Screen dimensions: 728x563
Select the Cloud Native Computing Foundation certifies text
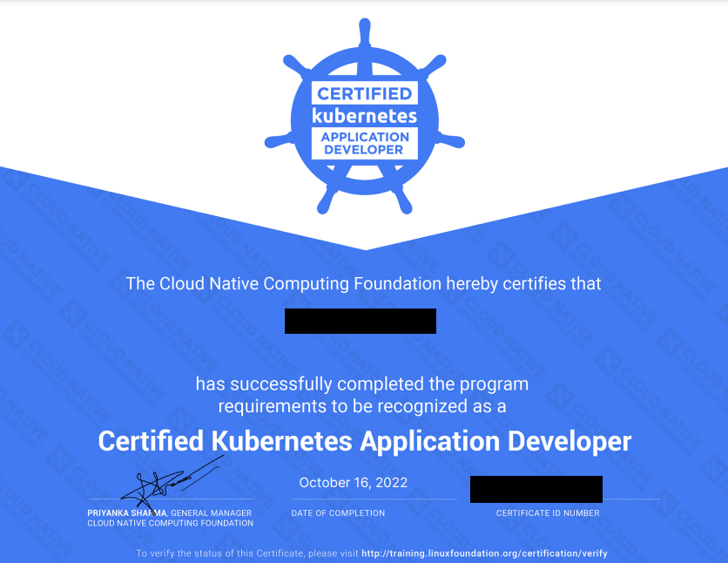pyautogui.click(x=363, y=283)
